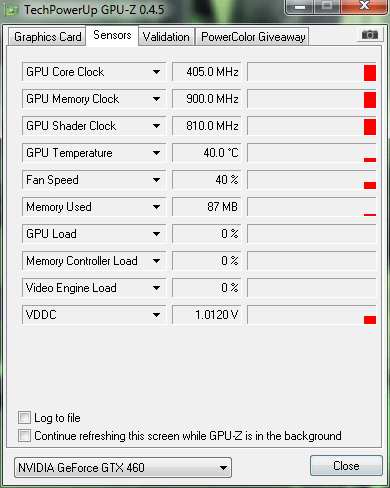Select the PowerColor Giveaway tab
Screen dimensions: 390x488
coord(253,37)
